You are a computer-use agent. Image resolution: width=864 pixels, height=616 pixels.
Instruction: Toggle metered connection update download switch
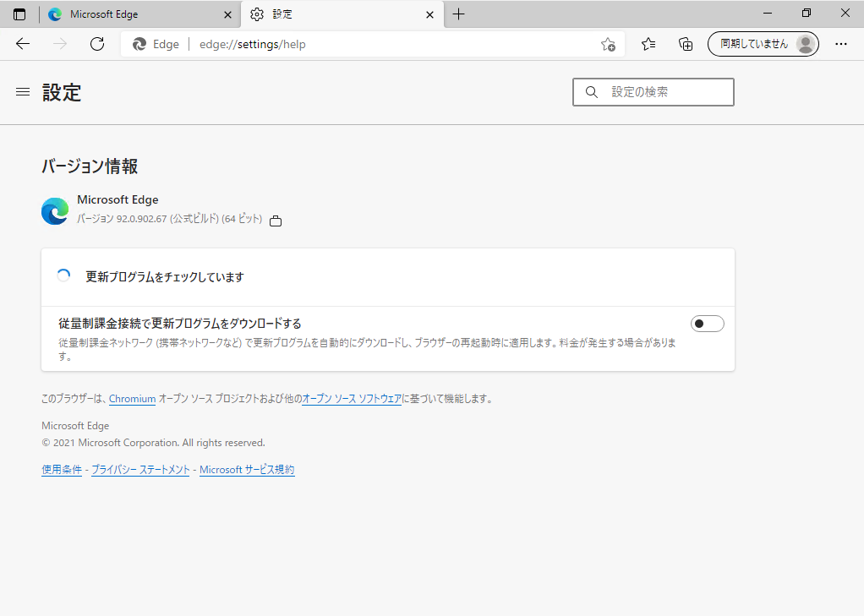(707, 324)
